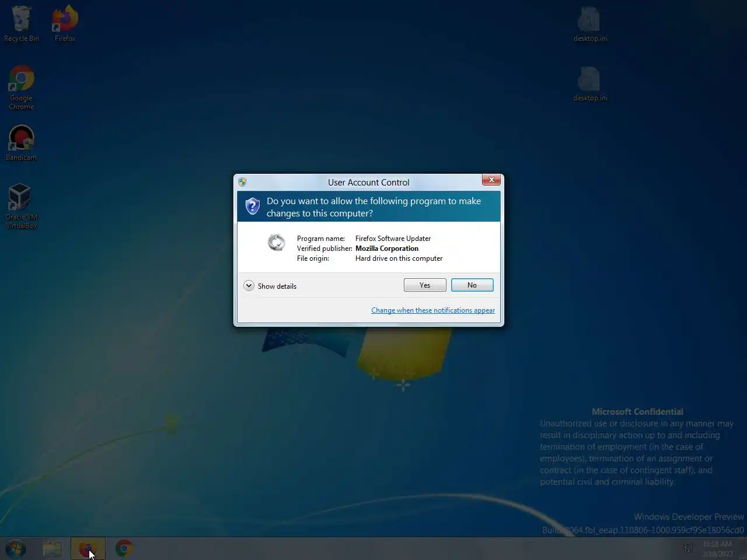Click the Mozilla Corporation publisher text
Image resolution: width=747 pixels, height=560 pixels.
point(387,249)
